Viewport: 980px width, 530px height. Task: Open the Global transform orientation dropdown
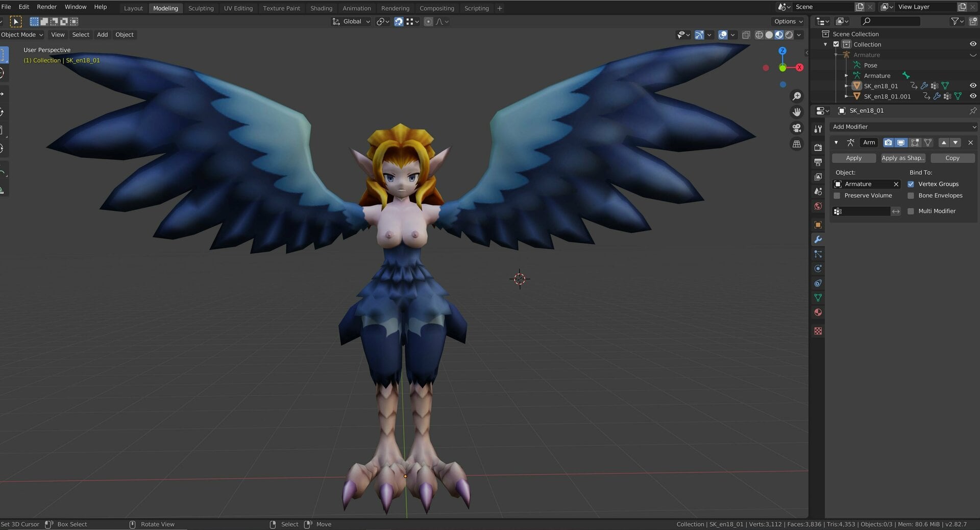coord(351,21)
